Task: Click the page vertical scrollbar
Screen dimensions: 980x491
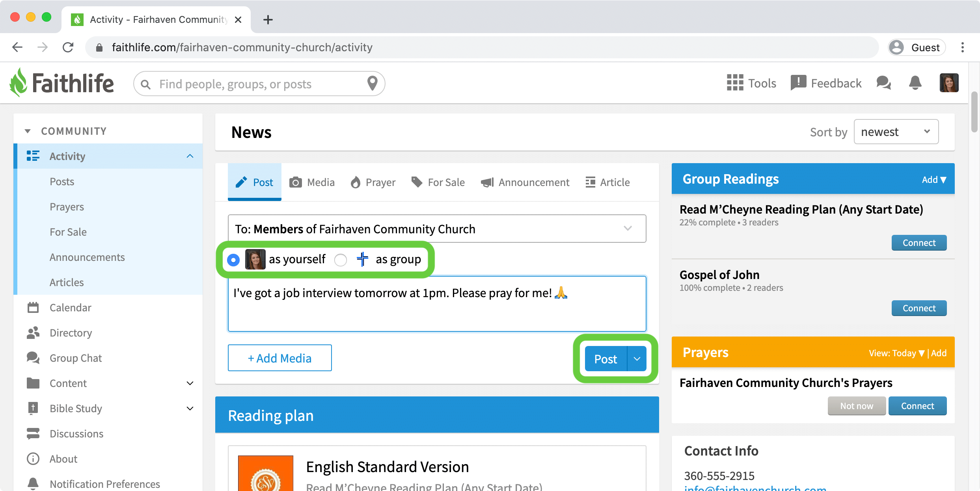Action: pyautogui.click(x=974, y=112)
